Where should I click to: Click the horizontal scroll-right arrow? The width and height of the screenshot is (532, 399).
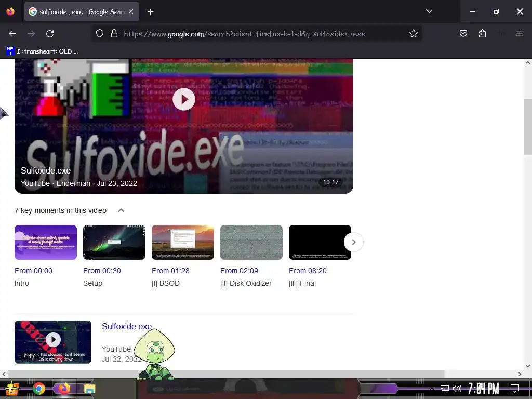[x=520, y=374]
